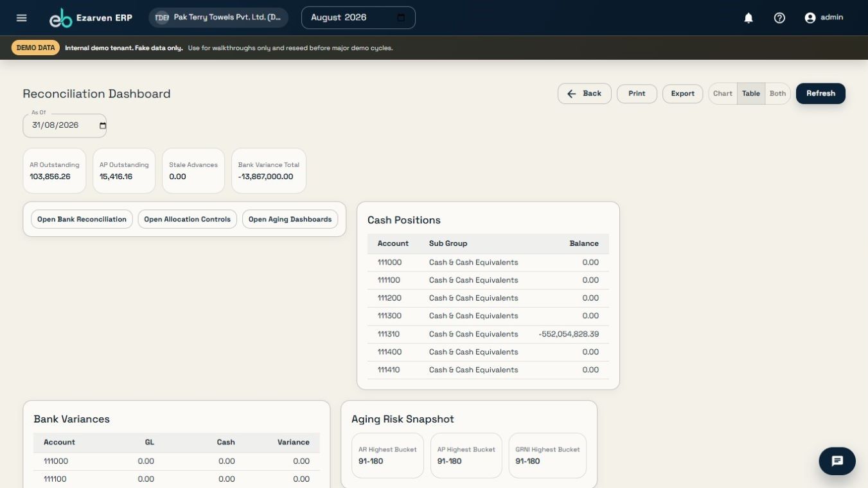Image resolution: width=868 pixels, height=488 pixels.
Task: Click the As Of date 31/08/2026 field
Action: (64, 125)
